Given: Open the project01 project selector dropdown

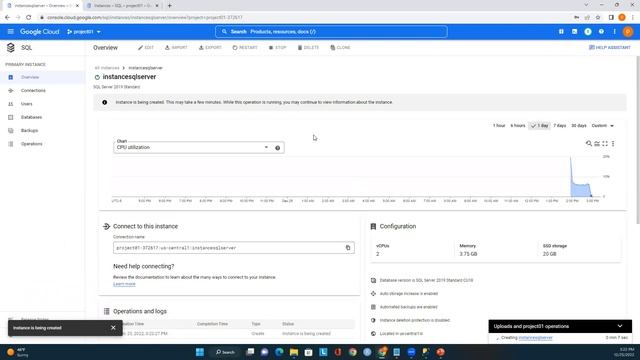Looking at the screenshot, I should coord(84,31).
